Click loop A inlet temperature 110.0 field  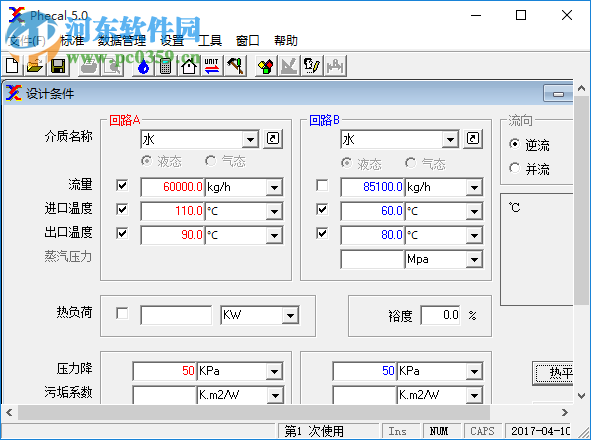(x=173, y=211)
